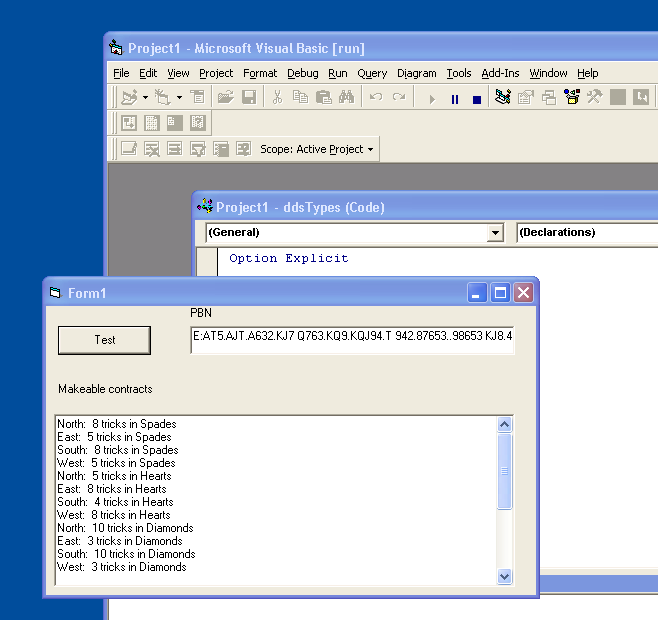Select 'North: 8 tricks in Spades' line

pos(117,424)
